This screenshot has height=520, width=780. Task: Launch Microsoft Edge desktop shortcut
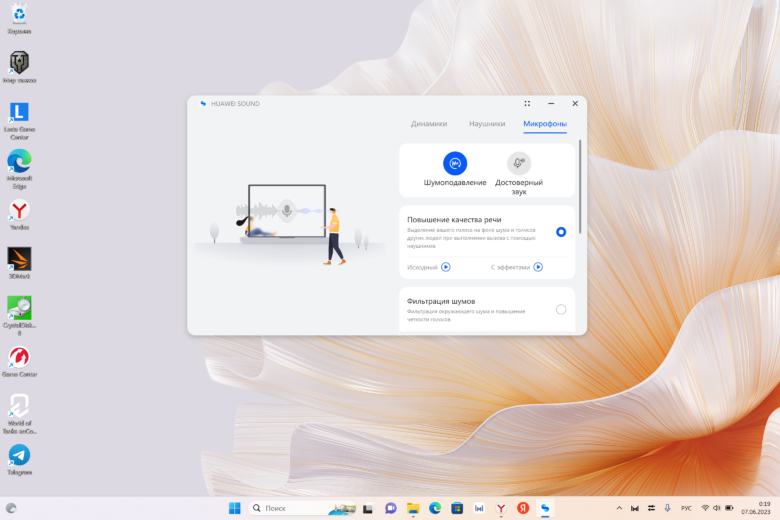coord(19,169)
